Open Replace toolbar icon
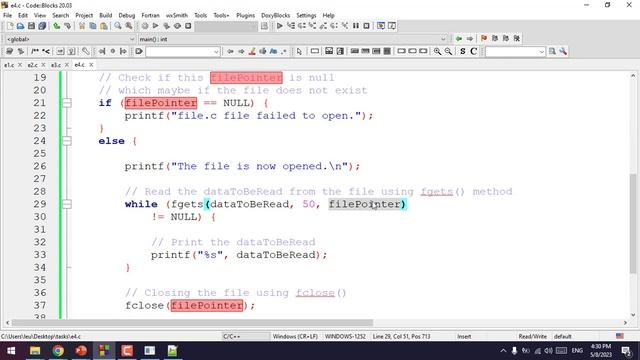 129,26
